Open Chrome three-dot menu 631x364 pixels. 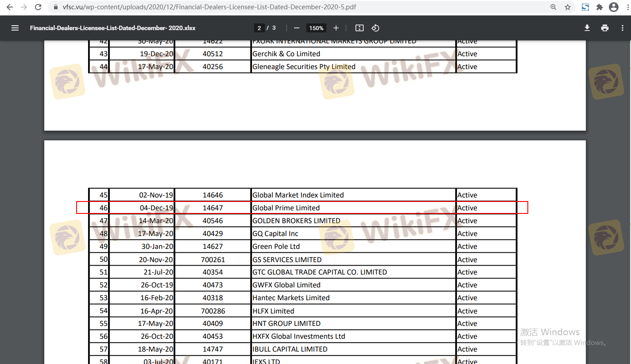tap(625, 7)
